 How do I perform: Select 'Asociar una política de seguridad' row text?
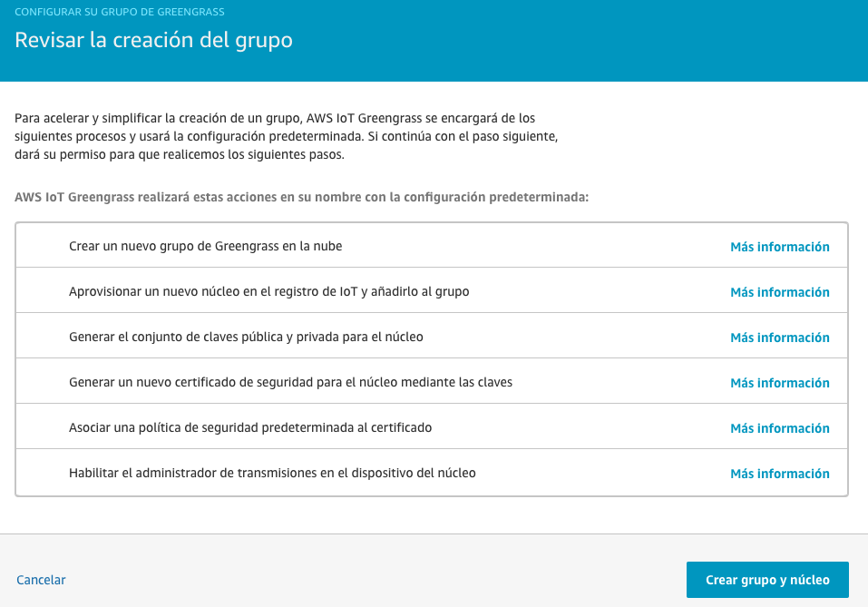(x=250, y=428)
